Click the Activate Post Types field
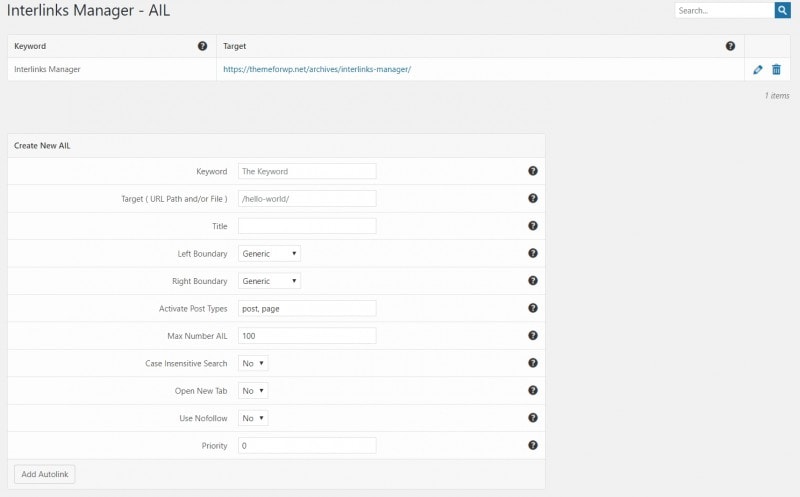This screenshot has height=497, width=800. coord(307,308)
